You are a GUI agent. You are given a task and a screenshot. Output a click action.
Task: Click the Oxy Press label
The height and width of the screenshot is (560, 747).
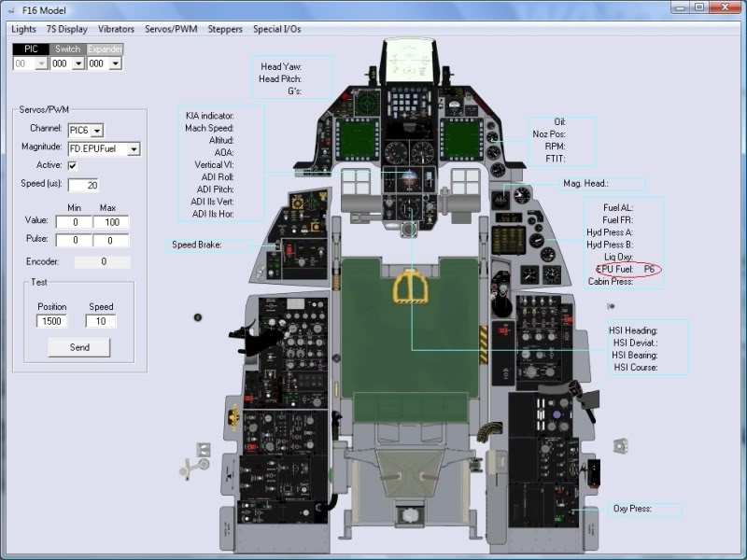pos(632,509)
